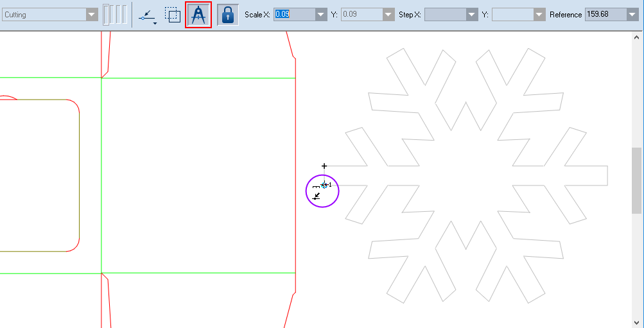Expand the Scale Y dropdown arrow
Viewport: 644px width, 328px height.
[x=388, y=15]
